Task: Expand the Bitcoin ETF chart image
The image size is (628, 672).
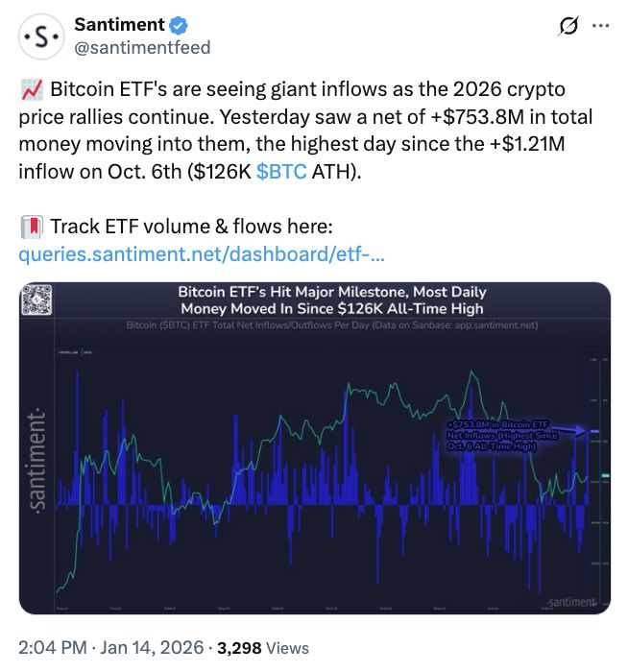Action: pyautogui.click(x=314, y=461)
